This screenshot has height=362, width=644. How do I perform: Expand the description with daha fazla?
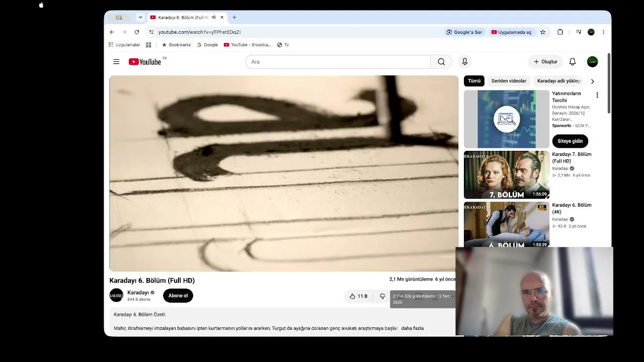pos(412,328)
